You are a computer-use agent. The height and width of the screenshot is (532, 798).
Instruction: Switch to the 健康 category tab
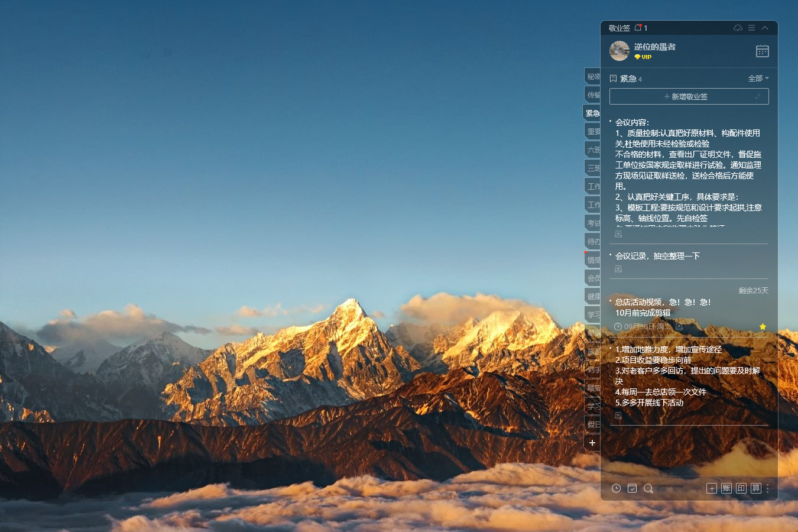click(x=593, y=296)
